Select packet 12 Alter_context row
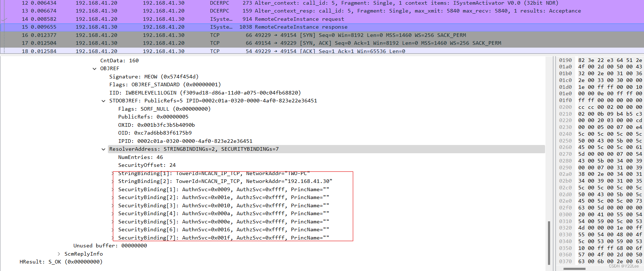The height and width of the screenshot is (271, 644). click(x=322, y=3)
